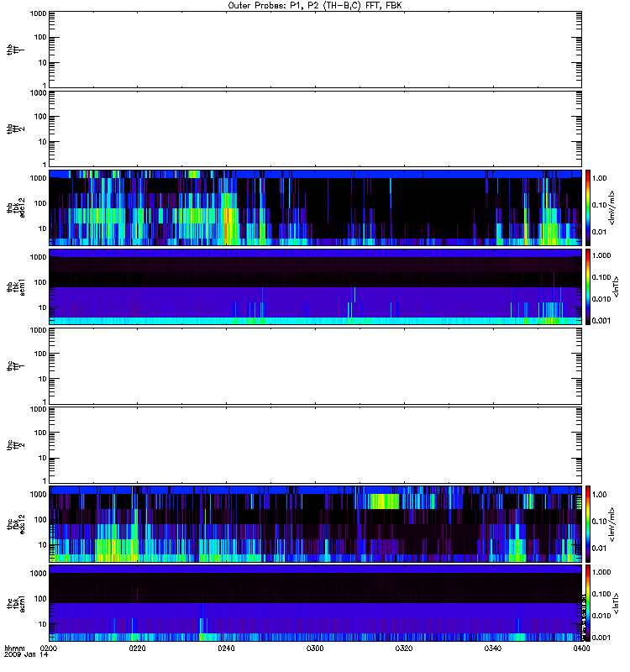Click the '100' y-tick of thb fbk edc12 panel
630x672 pixels.
click(x=40, y=203)
